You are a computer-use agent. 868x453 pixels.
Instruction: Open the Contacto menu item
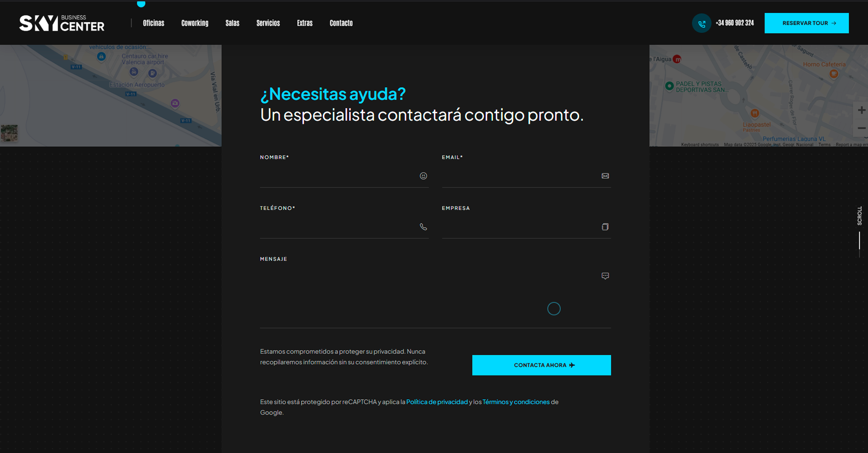(341, 23)
